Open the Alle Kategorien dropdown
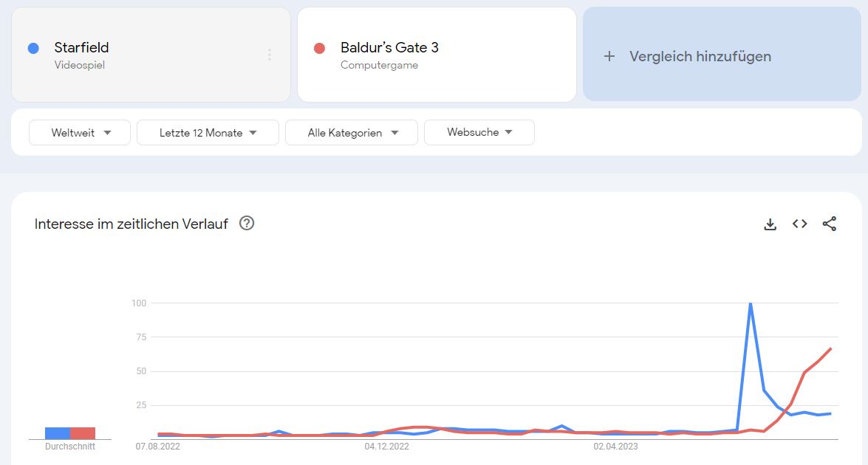 [x=352, y=133]
